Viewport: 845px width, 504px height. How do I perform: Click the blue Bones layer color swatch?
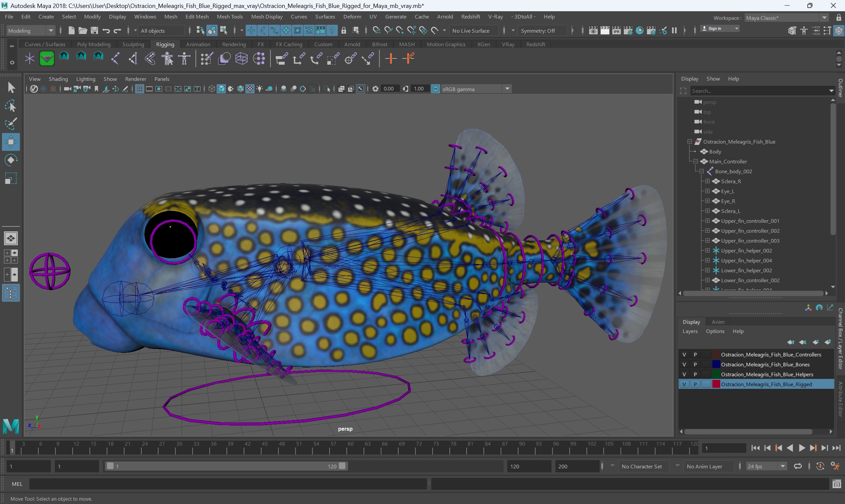click(716, 364)
